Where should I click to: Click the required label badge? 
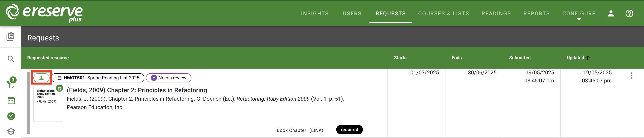349,130
